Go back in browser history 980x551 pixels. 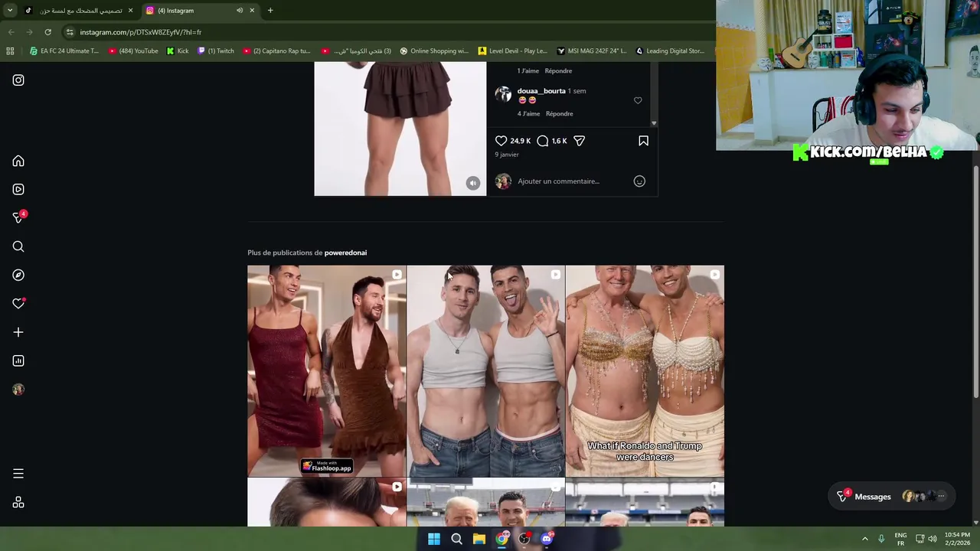(x=11, y=32)
